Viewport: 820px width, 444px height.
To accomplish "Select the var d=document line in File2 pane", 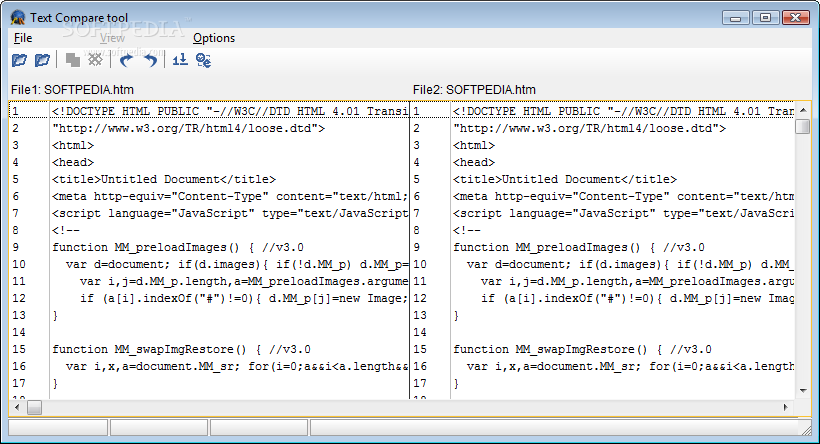I will 630,264.
